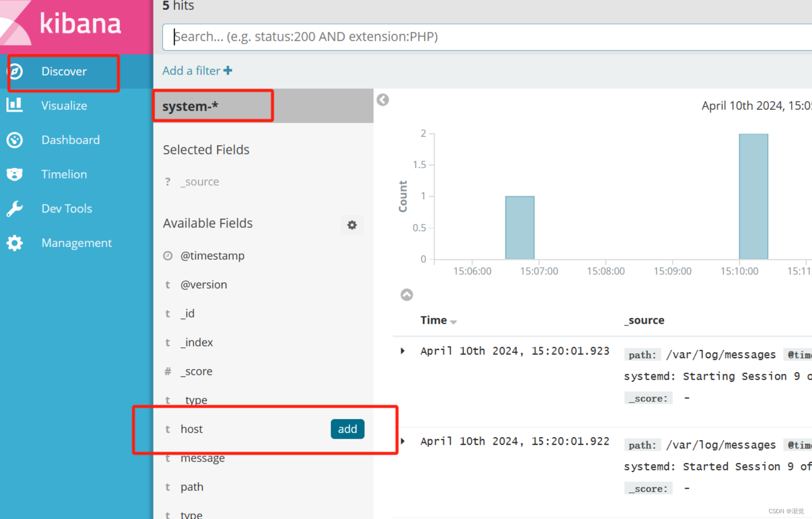Select the path field
Screen dimensions: 812x519
(192, 487)
